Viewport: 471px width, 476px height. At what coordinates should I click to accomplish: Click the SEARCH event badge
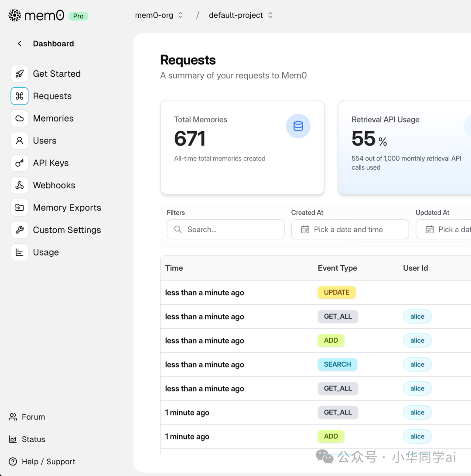pyautogui.click(x=338, y=364)
